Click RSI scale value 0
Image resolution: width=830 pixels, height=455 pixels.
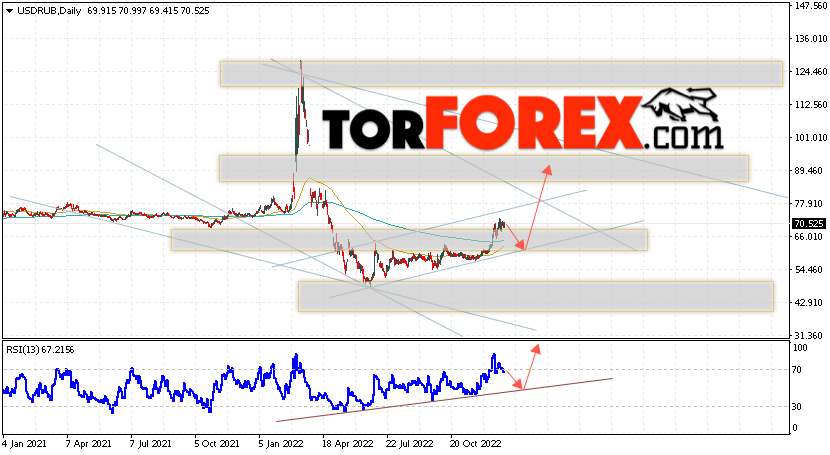click(x=796, y=427)
